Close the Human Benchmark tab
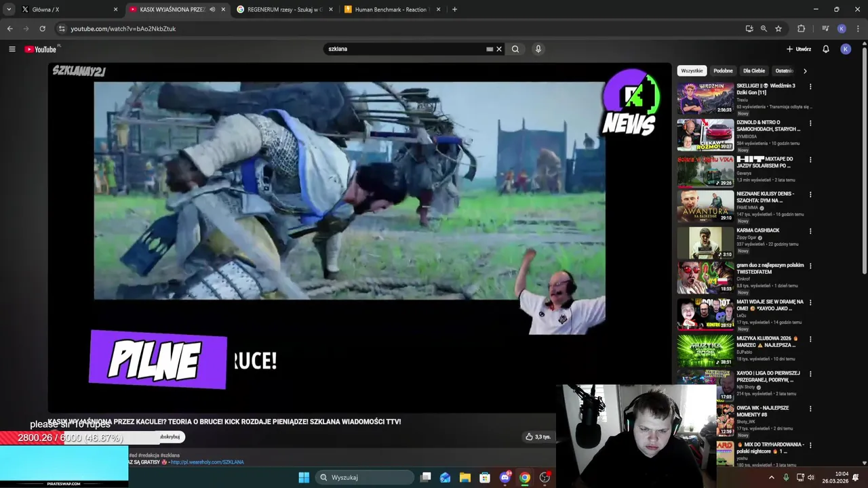Image resolution: width=868 pixels, height=488 pixels. click(438, 9)
